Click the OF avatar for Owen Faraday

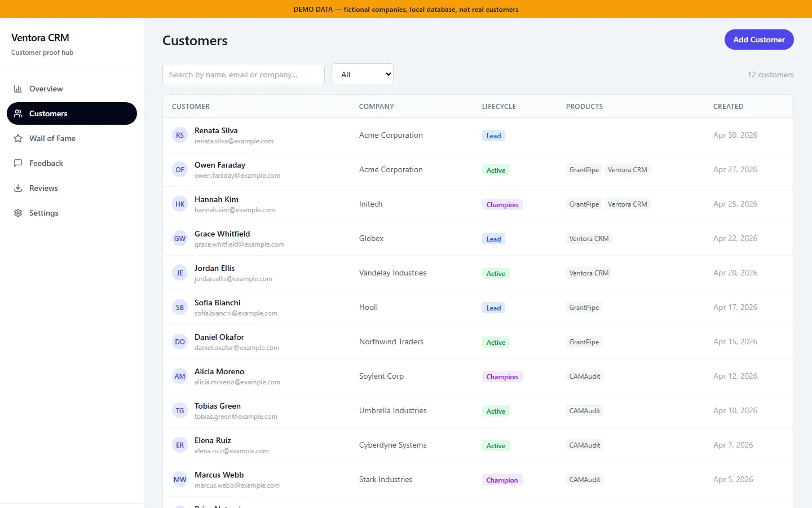coord(180,169)
